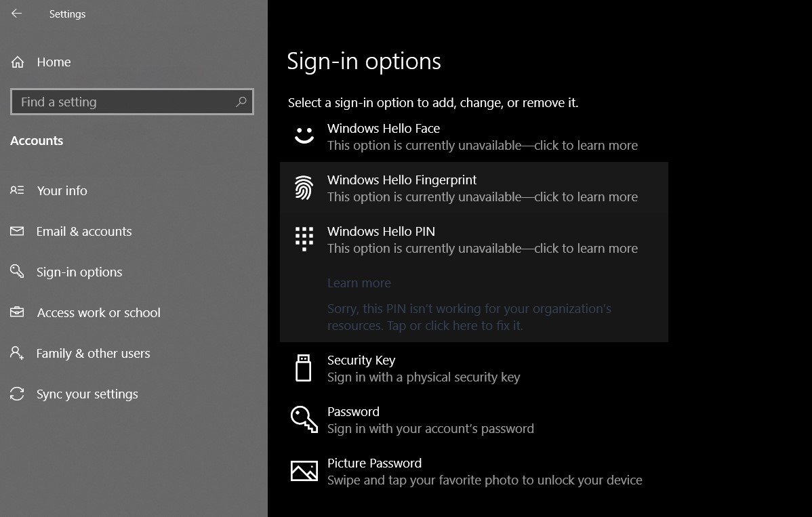Click PIN 'currently unavailable' description text
812x517 pixels.
click(483, 249)
